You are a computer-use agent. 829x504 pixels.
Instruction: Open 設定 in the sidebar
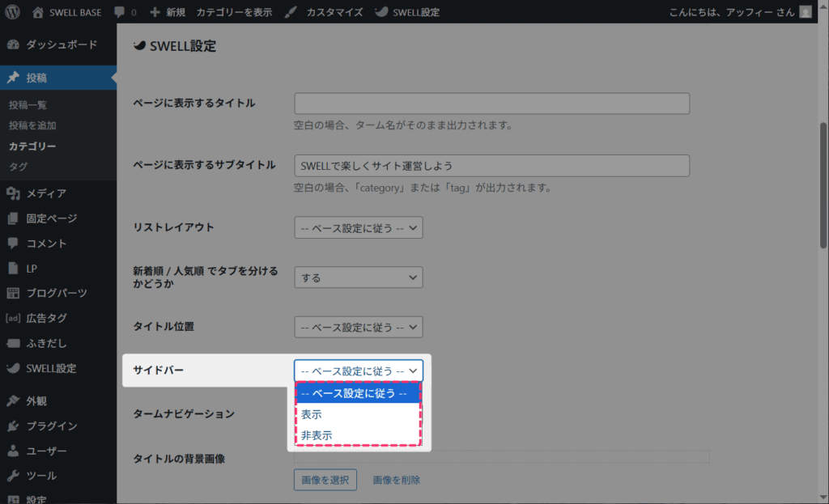point(36,499)
